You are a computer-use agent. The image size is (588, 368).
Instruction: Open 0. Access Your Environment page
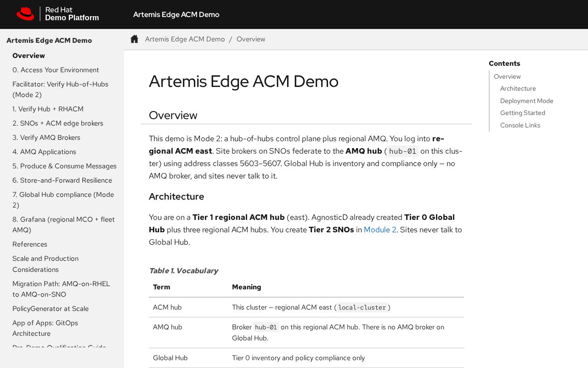pyautogui.click(x=56, y=70)
